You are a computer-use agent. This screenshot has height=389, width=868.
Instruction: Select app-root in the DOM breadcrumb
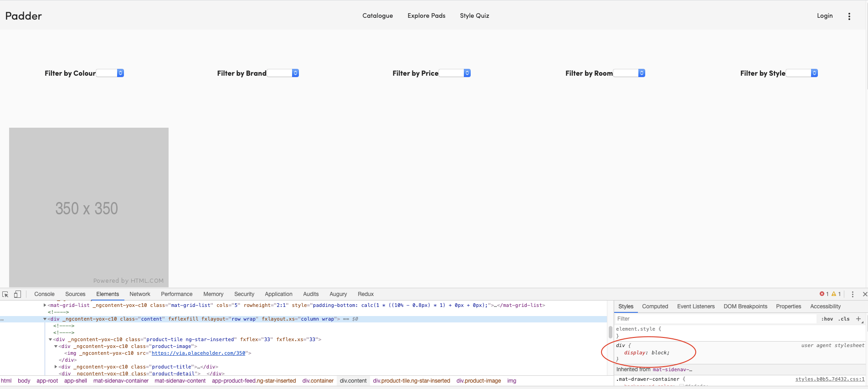tap(47, 381)
